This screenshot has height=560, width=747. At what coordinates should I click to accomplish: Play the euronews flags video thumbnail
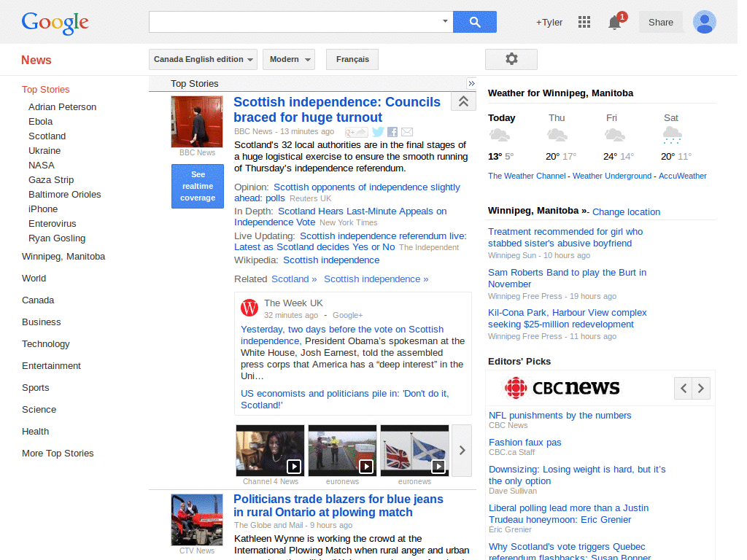click(x=414, y=451)
